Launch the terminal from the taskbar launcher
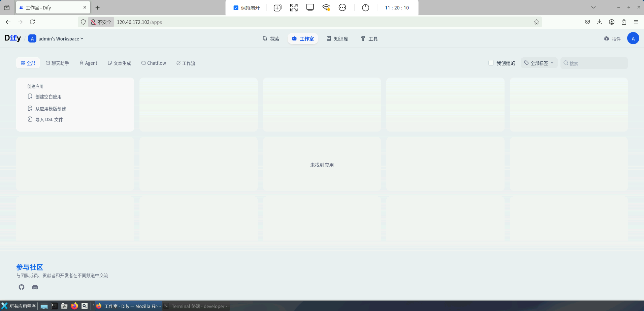 point(54,306)
